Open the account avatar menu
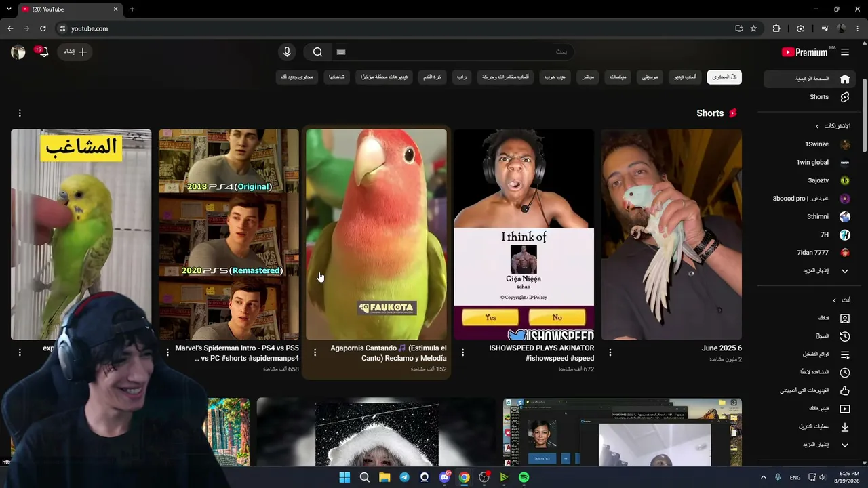 pyautogui.click(x=18, y=52)
